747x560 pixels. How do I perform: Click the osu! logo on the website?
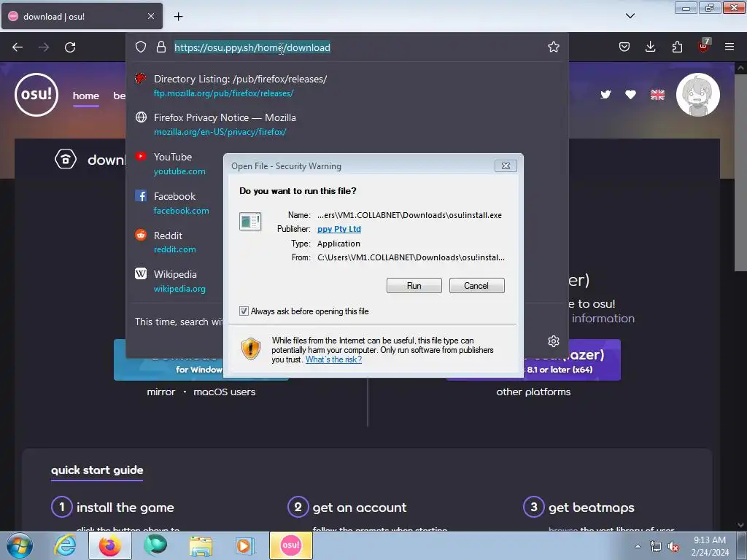click(x=36, y=94)
